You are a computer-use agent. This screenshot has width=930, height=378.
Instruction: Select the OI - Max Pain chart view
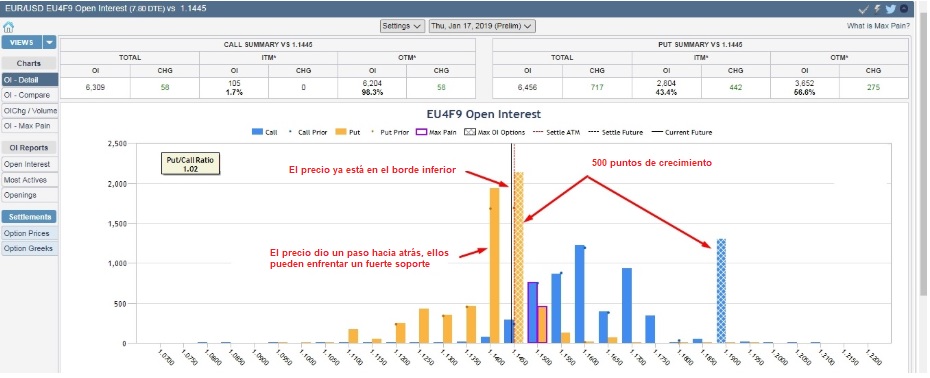click(30, 126)
